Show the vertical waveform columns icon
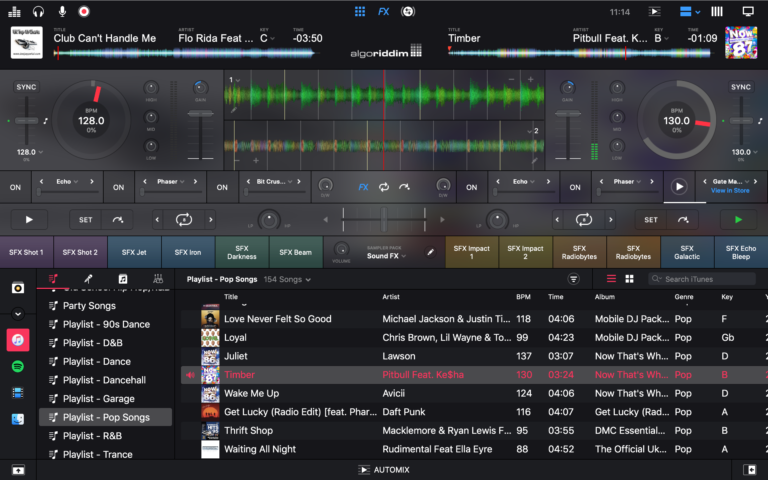 tap(717, 11)
